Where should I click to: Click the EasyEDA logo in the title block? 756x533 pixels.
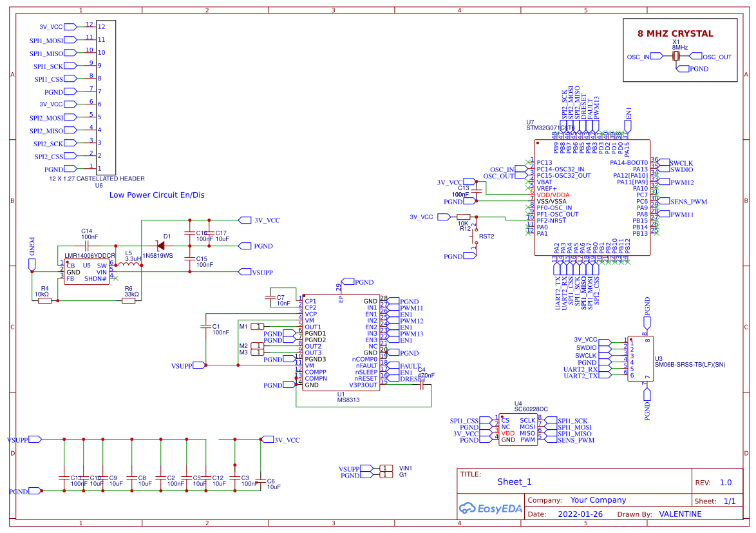[491, 509]
